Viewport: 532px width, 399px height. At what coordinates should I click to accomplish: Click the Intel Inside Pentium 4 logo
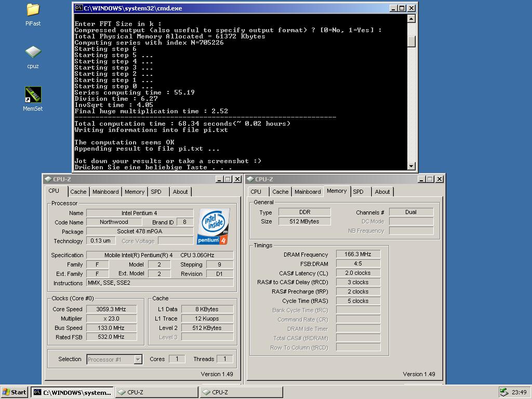213,227
